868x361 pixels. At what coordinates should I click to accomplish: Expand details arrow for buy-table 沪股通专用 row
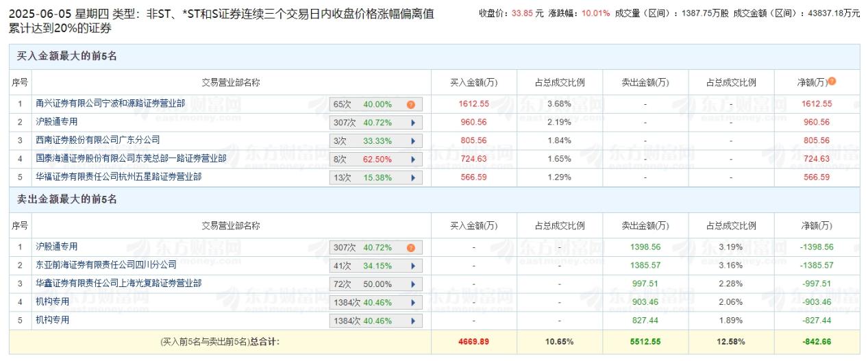tap(413, 123)
